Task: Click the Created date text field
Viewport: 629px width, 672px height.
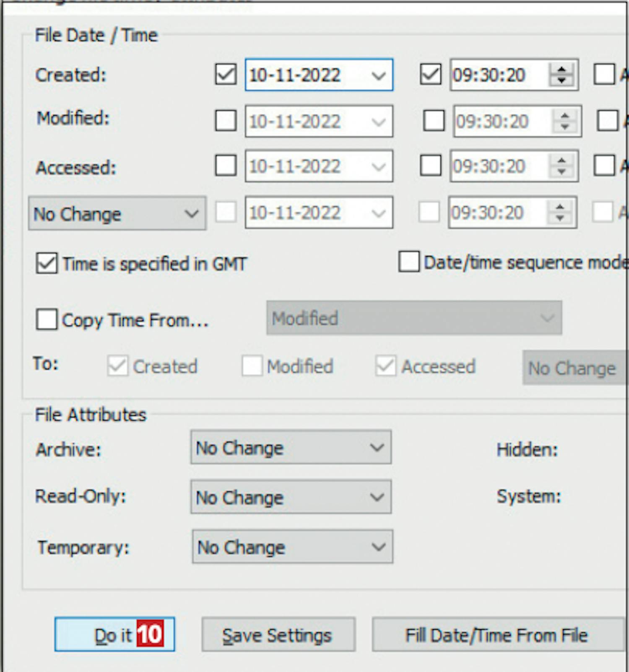Action: coord(306,75)
